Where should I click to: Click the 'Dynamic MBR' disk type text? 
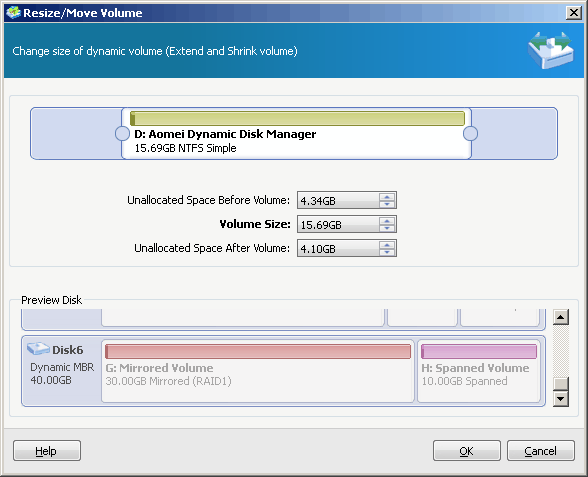coord(62,367)
